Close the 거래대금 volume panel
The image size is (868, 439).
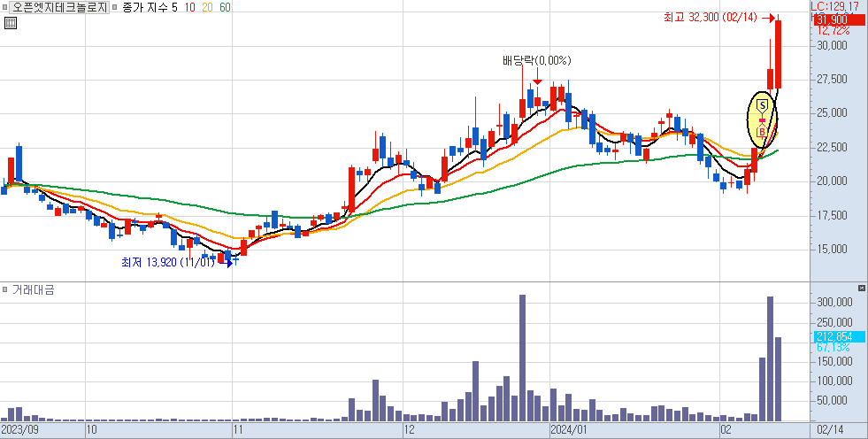(x=861, y=288)
